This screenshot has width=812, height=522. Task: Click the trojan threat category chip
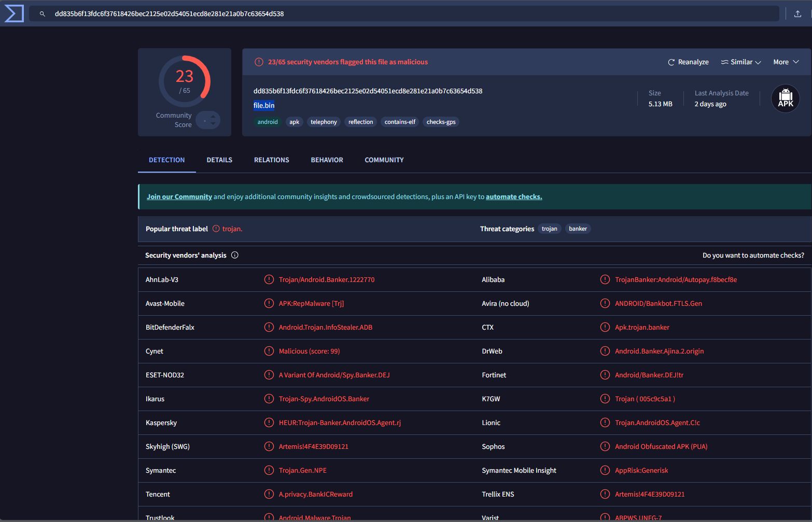coord(550,229)
